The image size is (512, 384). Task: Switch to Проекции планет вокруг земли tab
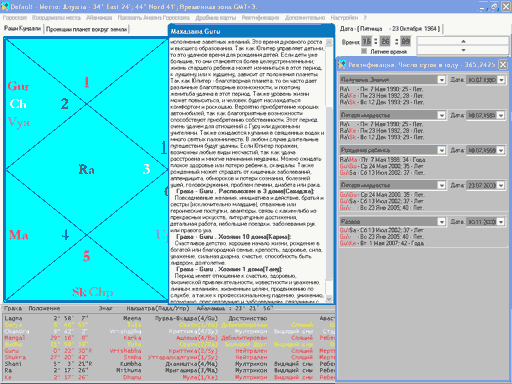click(x=86, y=29)
